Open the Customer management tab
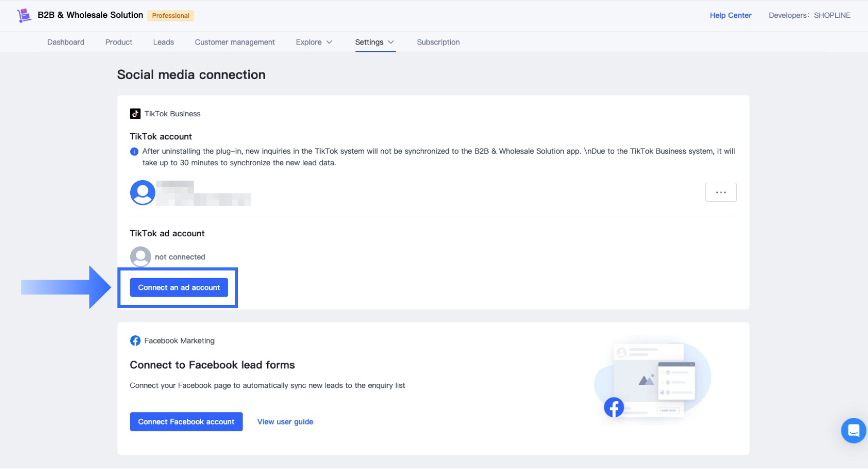Screen dimensions: 868x469 pos(235,42)
